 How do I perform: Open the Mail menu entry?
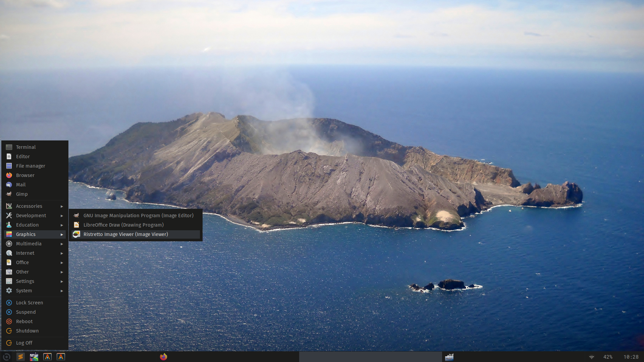(35, 185)
